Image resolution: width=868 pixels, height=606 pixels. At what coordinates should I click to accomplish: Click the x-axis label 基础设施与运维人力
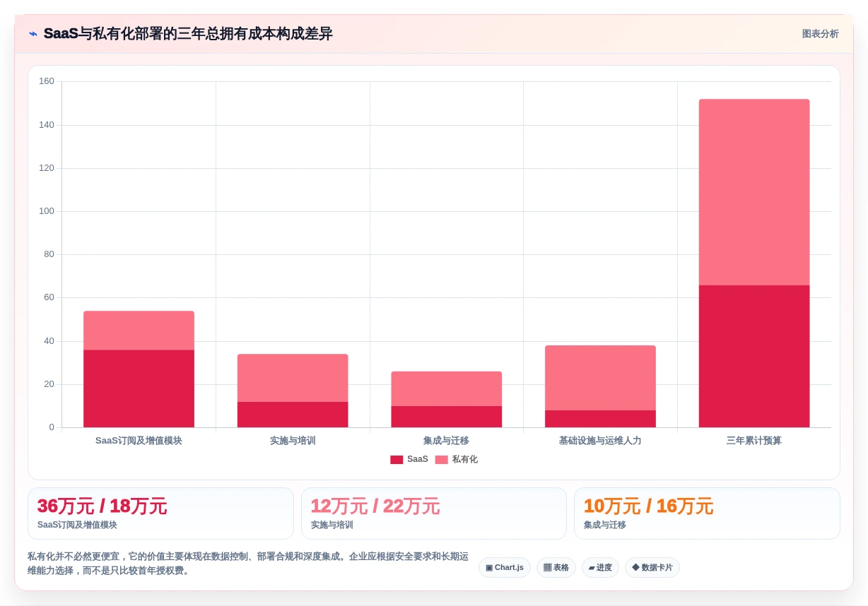pos(600,441)
